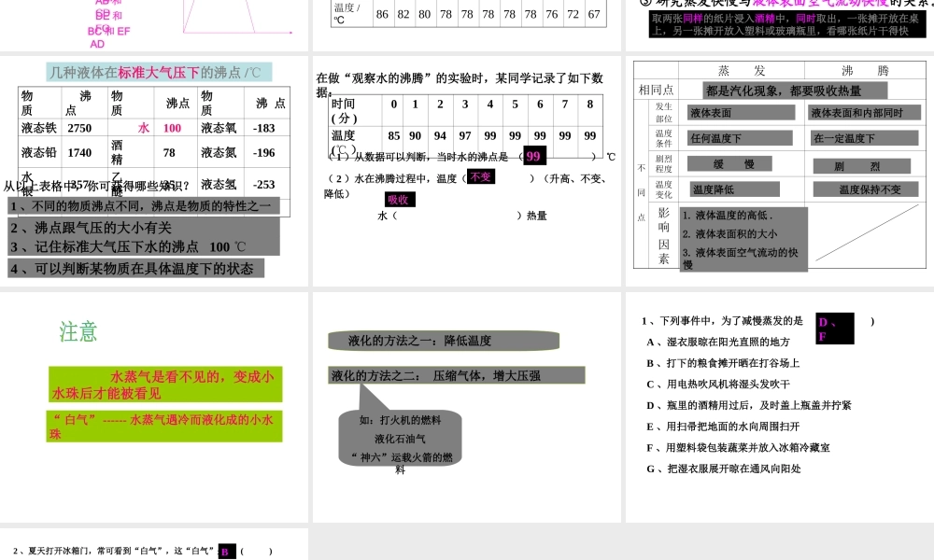Select the box 液化的方法之二：压缩气体，增大压强

tap(457, 375)
